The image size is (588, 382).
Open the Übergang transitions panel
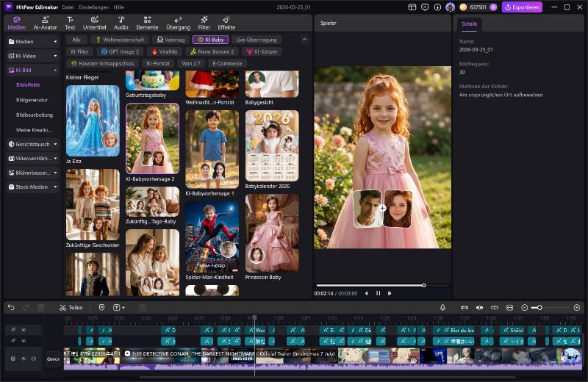coord(178,23)
